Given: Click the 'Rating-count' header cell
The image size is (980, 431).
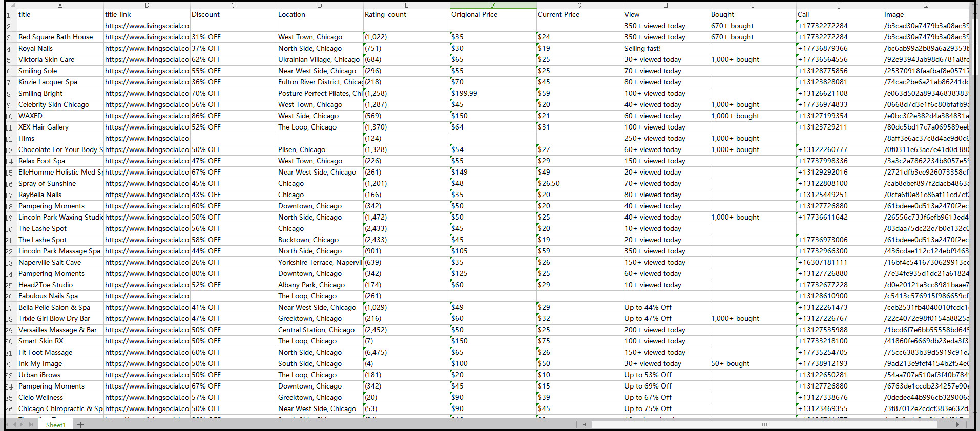Looking at the screenshot, I should tap(406, 15).
